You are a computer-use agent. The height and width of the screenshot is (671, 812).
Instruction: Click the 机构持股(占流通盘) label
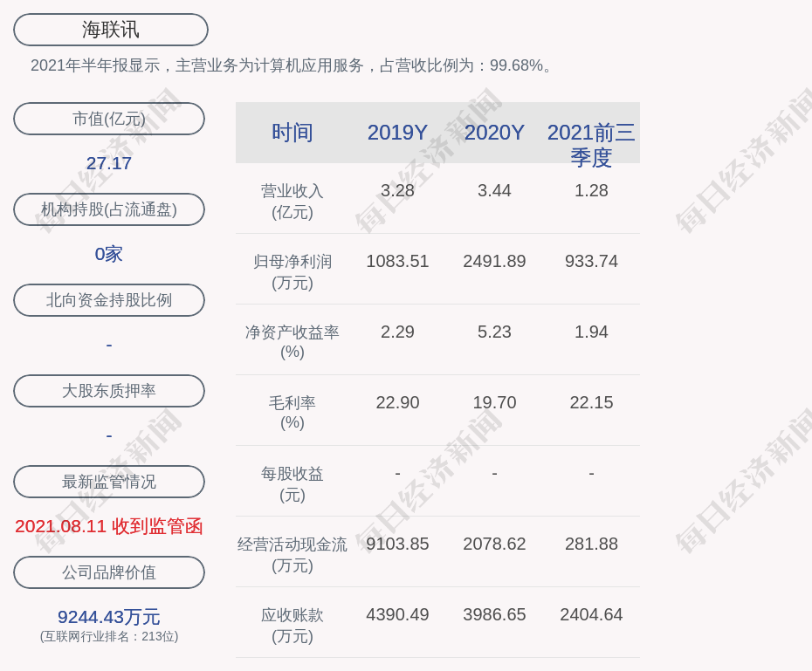[x=109, y=209]
